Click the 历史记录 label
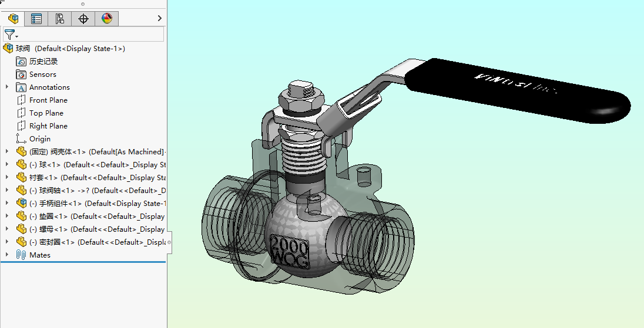Viewport: 644px width, 328px height. [43, 62]
